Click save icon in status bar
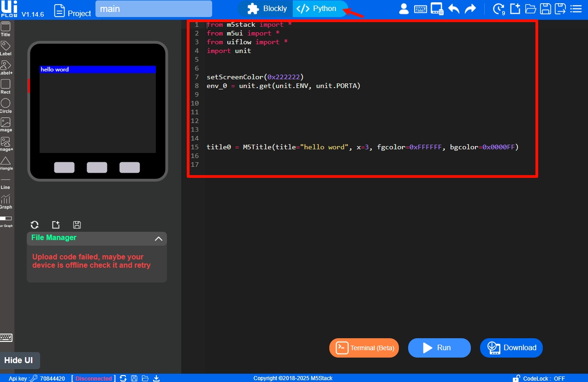 (134, 378)
